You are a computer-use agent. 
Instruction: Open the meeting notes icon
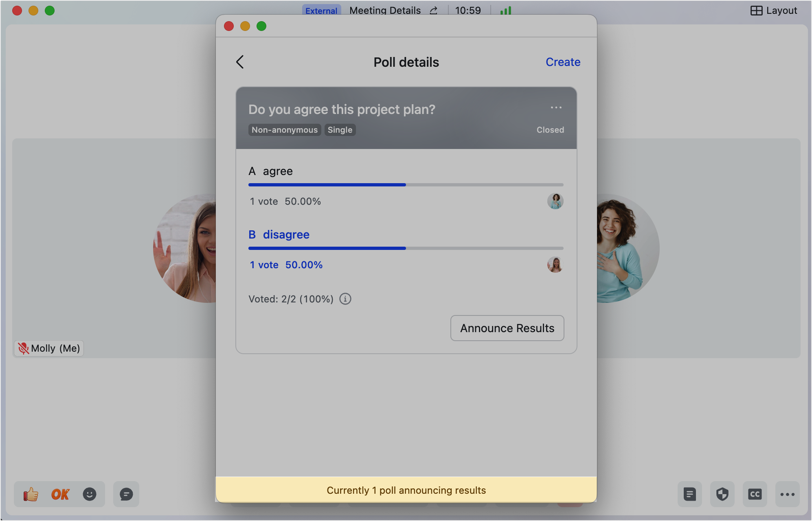tap(689, 495)
